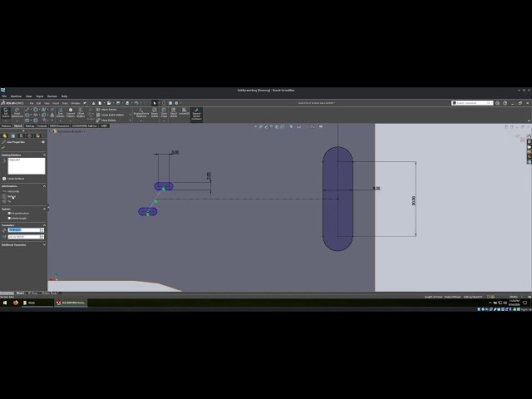Collapse the Parameters section
The height and width of the screenshot is (399, 532).
coord(44,225)
